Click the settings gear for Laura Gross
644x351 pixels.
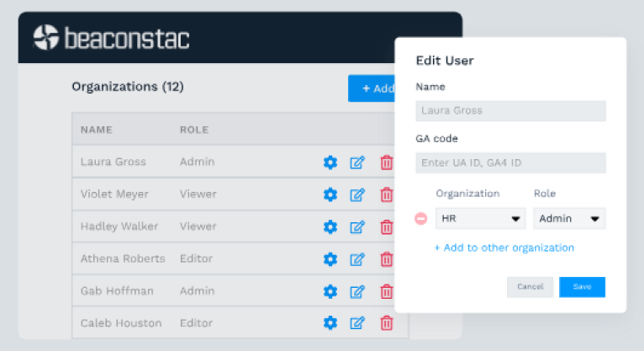tap(330, 162)
